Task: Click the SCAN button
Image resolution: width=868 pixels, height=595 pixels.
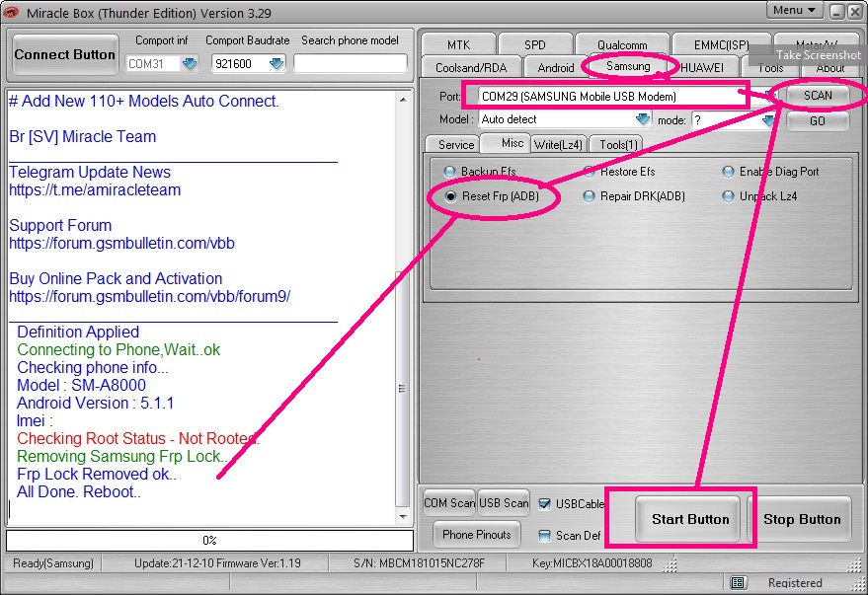Action: click(818, 95)
